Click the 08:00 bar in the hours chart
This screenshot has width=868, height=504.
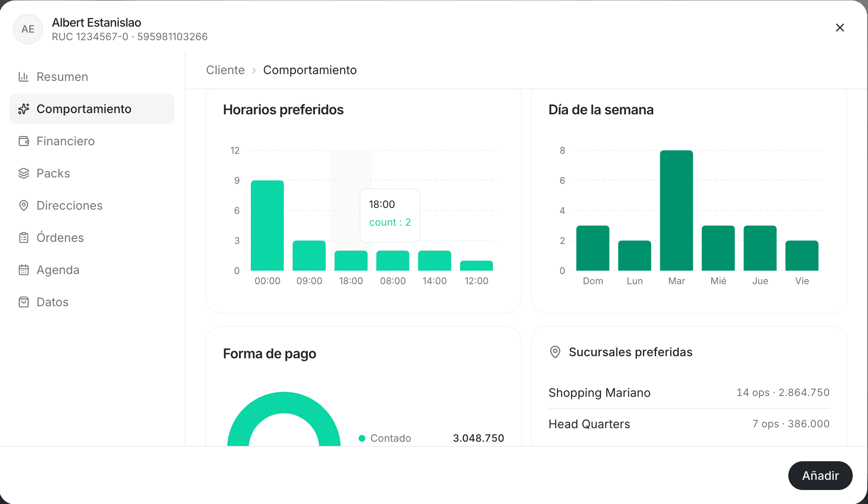click(x=393, y=260)
